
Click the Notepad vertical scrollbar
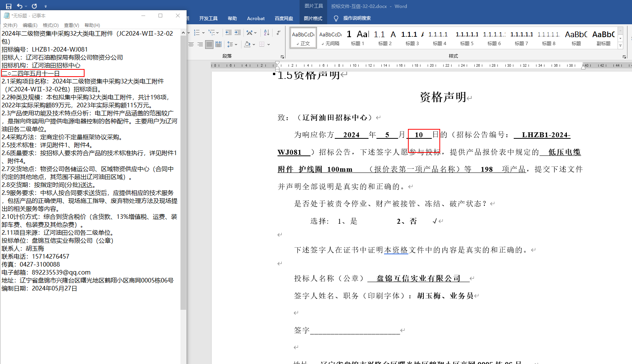pos(183,173)
